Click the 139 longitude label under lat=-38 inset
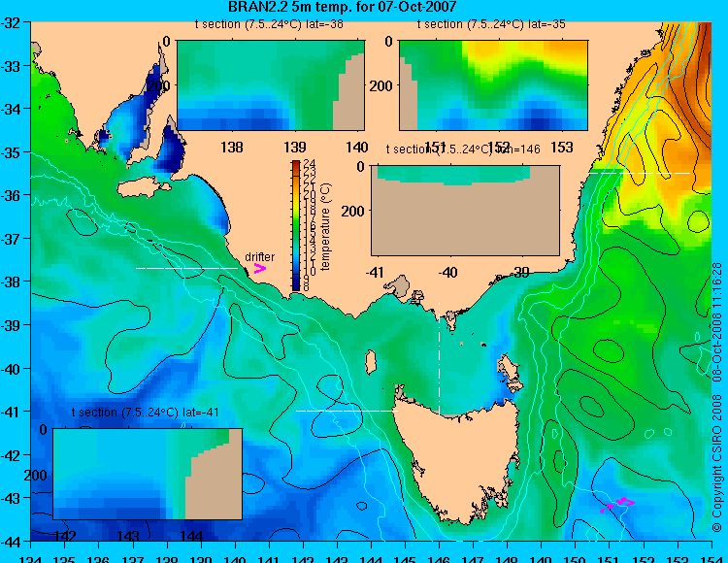Viewport: 728px width, 563px height. 295,148
